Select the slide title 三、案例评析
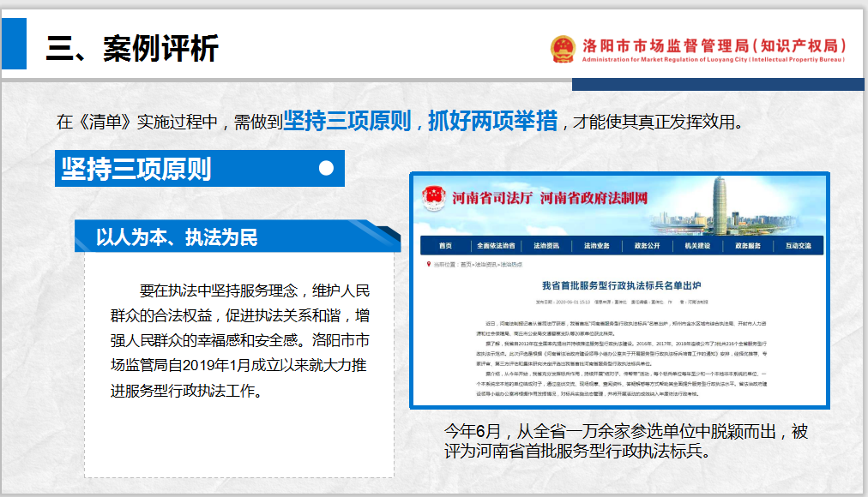The height and width of the screenshot is (497, 868). coord(132,48)
